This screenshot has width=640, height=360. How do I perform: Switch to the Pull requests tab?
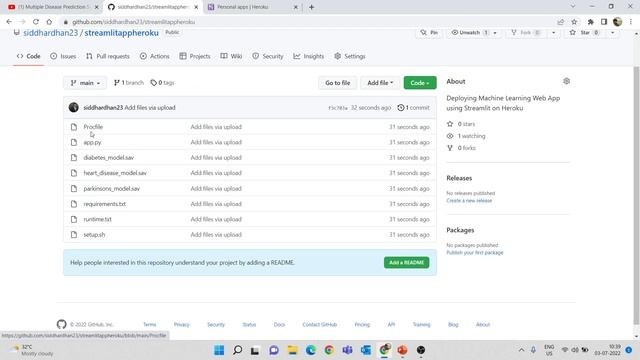click(108, 56)
